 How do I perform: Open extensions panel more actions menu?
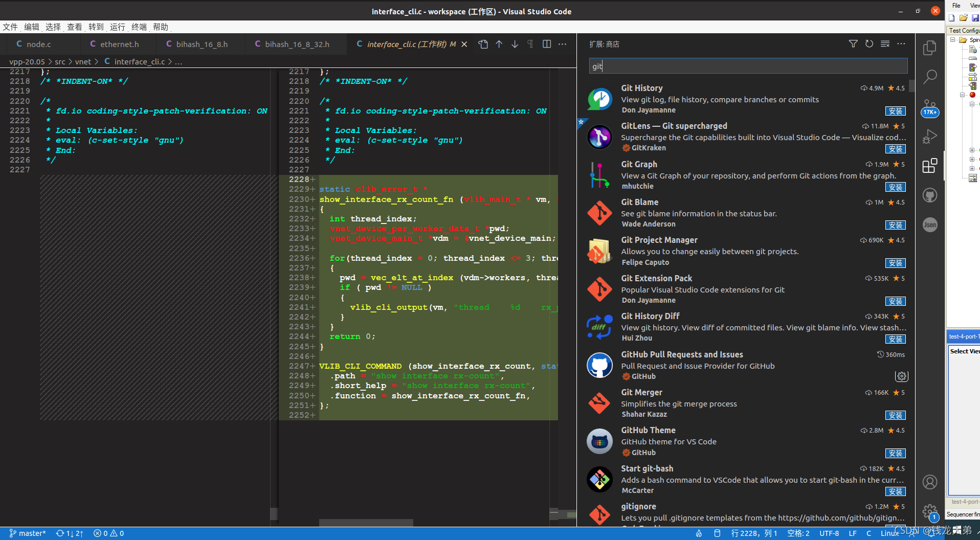tap(901, 44)
